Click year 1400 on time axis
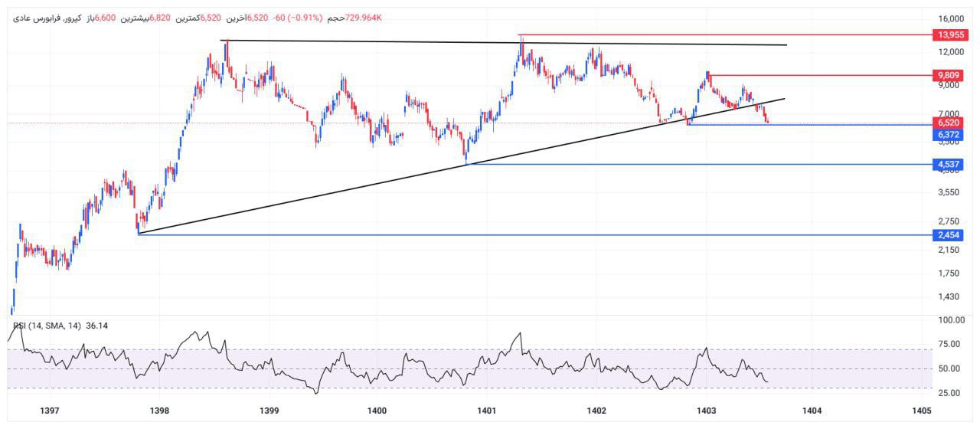This screenshot has width=980, height=429. (x=377, y=411)
